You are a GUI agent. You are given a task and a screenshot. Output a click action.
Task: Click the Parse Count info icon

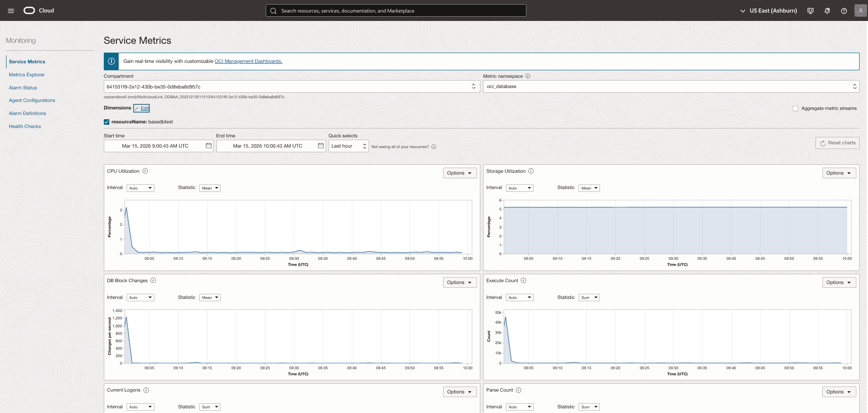point(518,390)
